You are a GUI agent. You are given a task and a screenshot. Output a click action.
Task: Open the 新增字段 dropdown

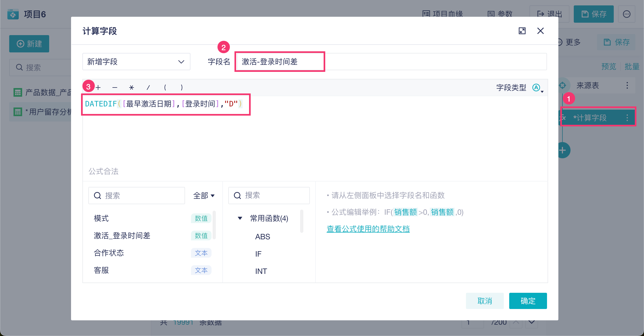coord(136,62)
